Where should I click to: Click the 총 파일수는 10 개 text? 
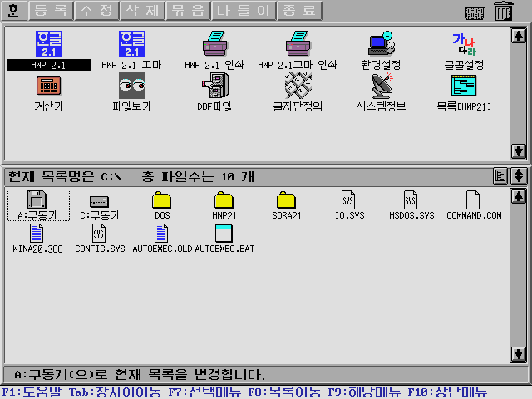198,176
